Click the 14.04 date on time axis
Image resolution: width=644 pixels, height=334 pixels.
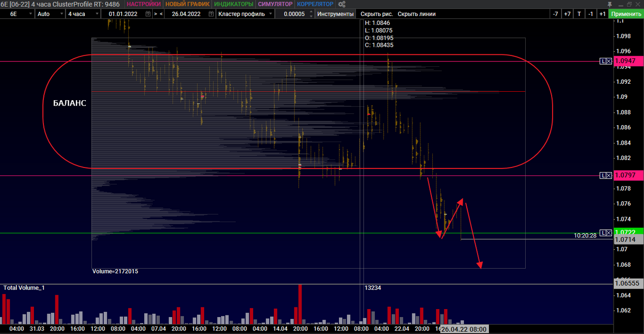pos(280,329)
